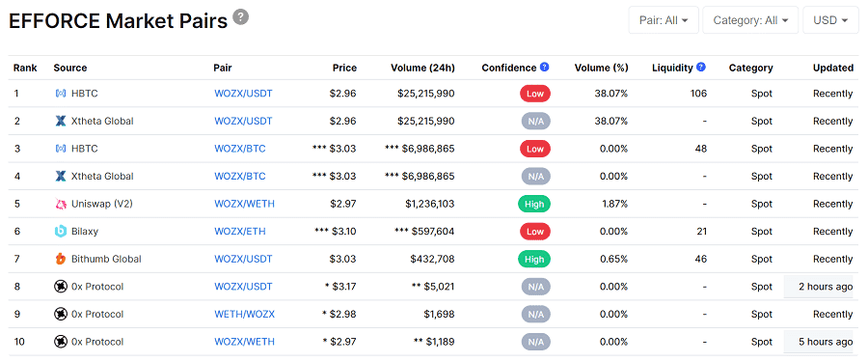This screenshot has height=362, width=868.
Task: Click the help icon beside EFFORCE Market Pairs
Action: click(x=240, y=17)
